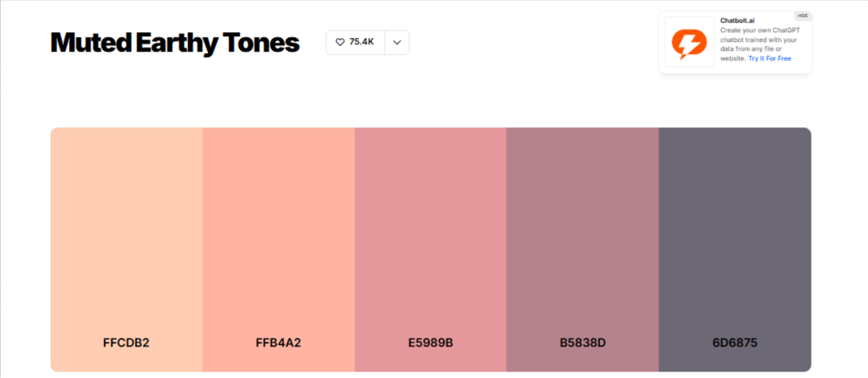Copy the B5838D hex code label
The image size is (868, 378).
pyautogui.click(x=582, y=343)
